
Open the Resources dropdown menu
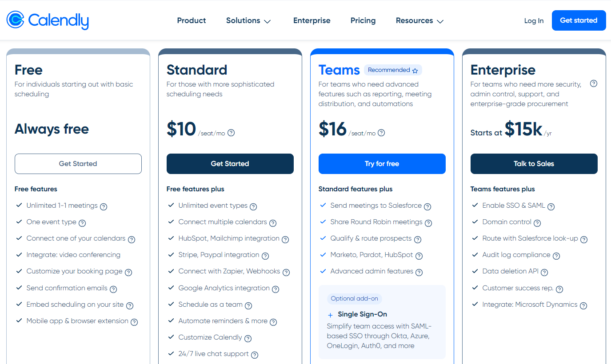tap(419, 21)
